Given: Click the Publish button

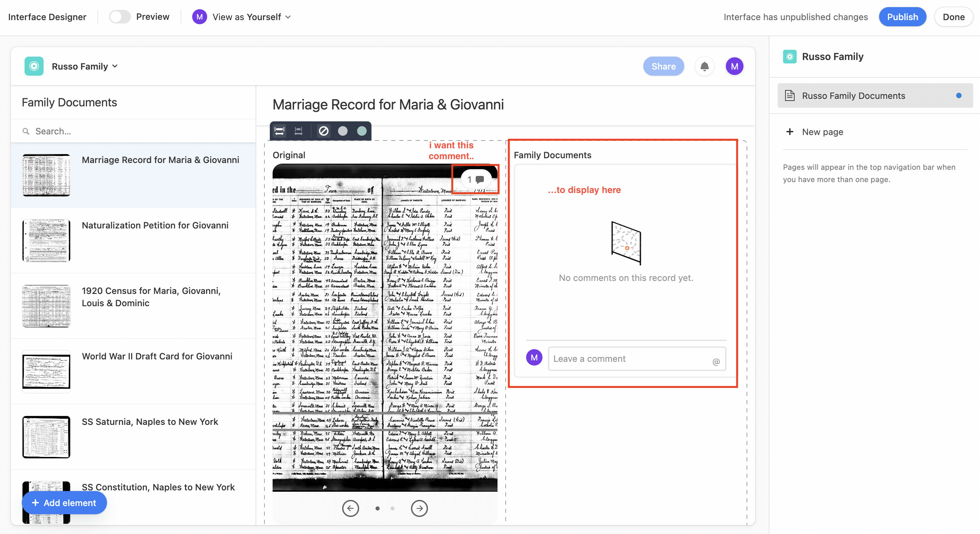Looking at the screenshot, I should click(x=902, y=17).
